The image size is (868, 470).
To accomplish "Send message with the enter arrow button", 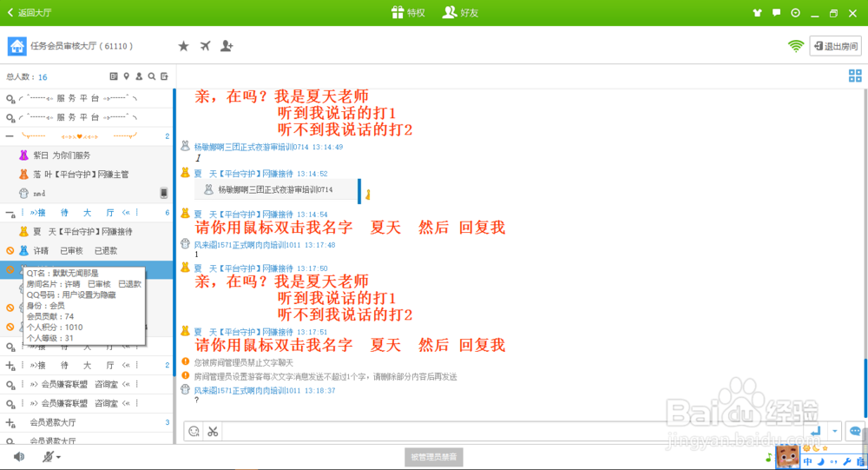I will (815, 431).
